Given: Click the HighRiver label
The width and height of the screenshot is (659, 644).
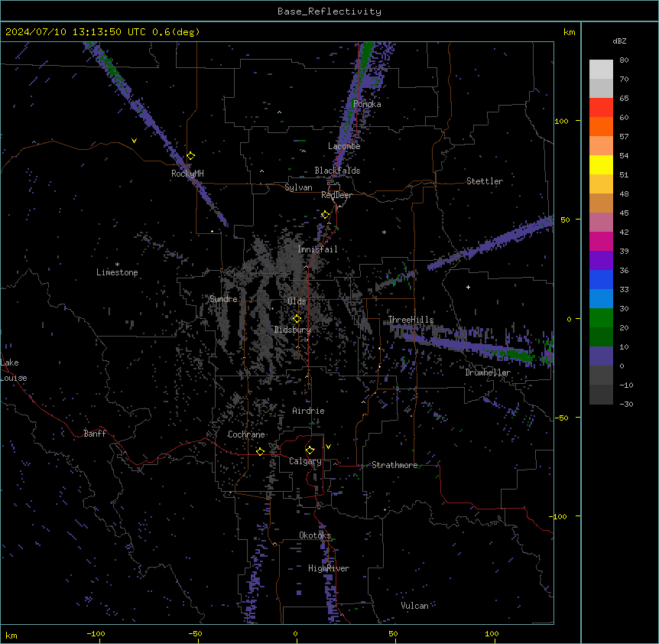Looking at the screenshot, I should 329,568.
